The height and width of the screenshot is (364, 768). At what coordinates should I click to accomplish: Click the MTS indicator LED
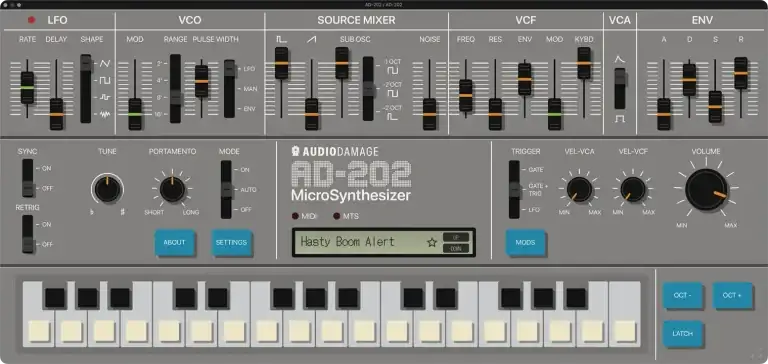(x=336, y=216)
